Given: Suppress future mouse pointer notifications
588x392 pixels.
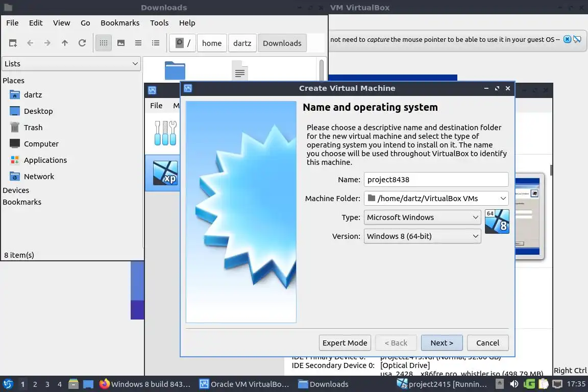Looking at the screenshot, I should click(577, 39).
